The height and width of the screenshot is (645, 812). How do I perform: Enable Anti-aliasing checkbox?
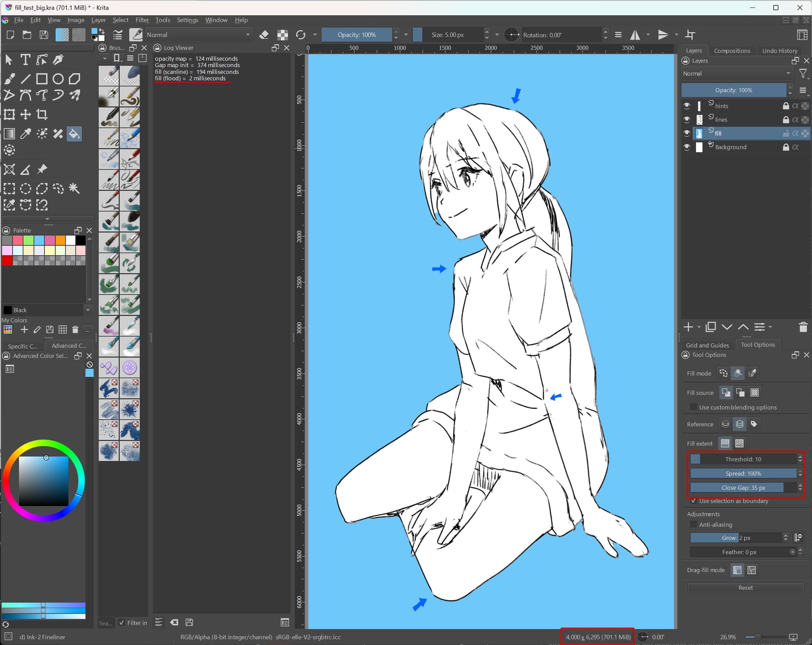click(693, 525)
